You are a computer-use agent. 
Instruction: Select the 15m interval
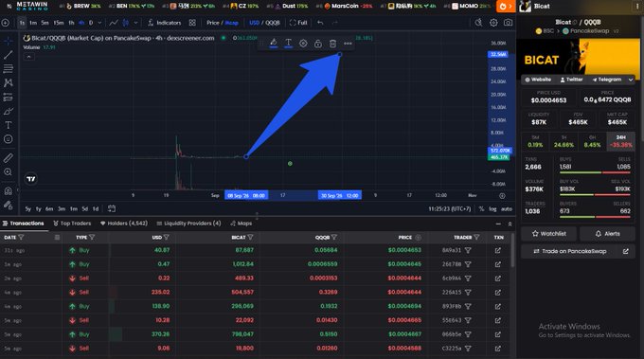click(59, 23)
